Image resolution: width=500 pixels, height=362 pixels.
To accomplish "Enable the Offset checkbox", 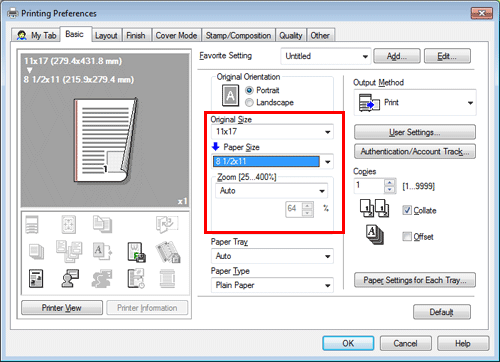I will (407, 236).
